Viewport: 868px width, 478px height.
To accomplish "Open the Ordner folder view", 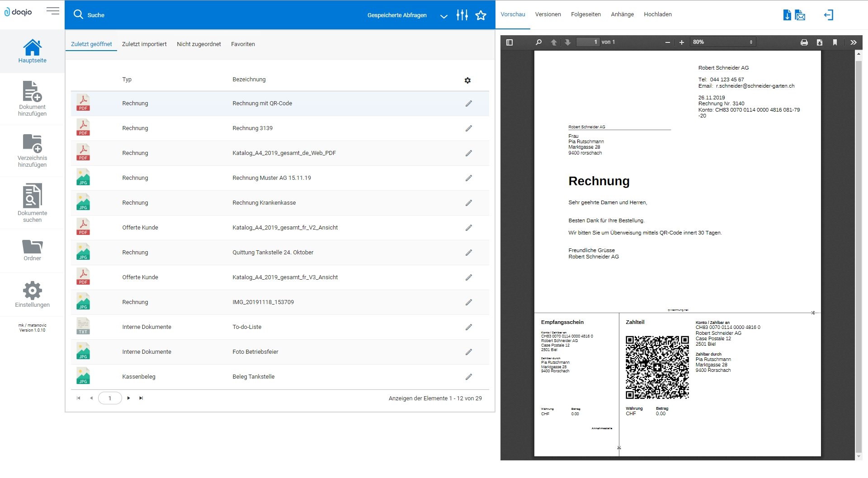I will [x=32, y=250].
